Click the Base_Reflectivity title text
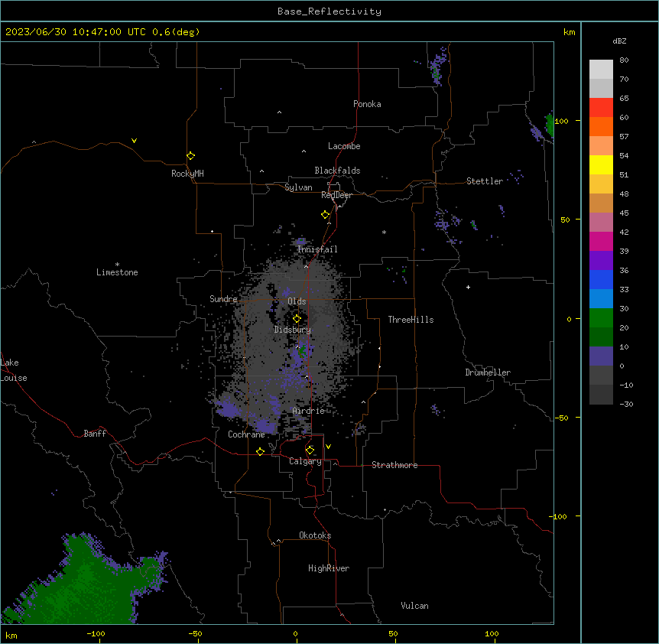659x644 pixels. pos(329,11)
